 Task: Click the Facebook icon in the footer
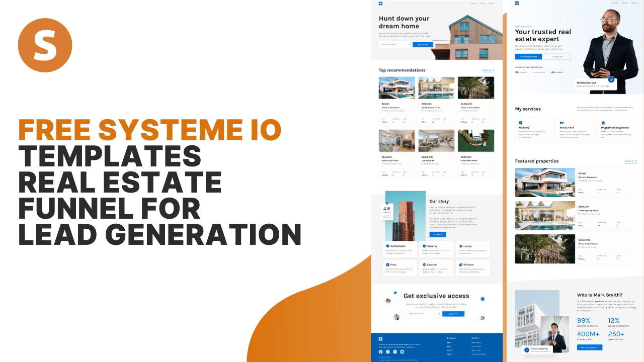tap(381, 351)
